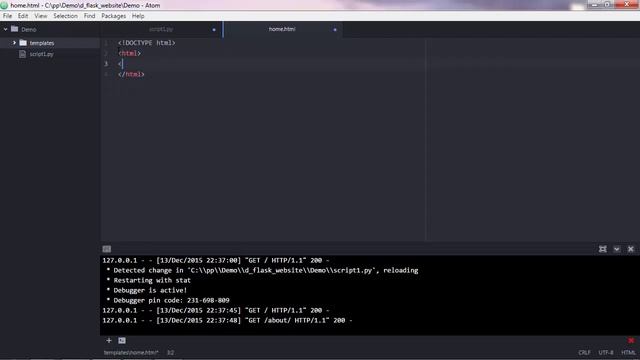Expand the templates folder arrow
The height and width of the screenshot is (360, 640).
point(14,43)
